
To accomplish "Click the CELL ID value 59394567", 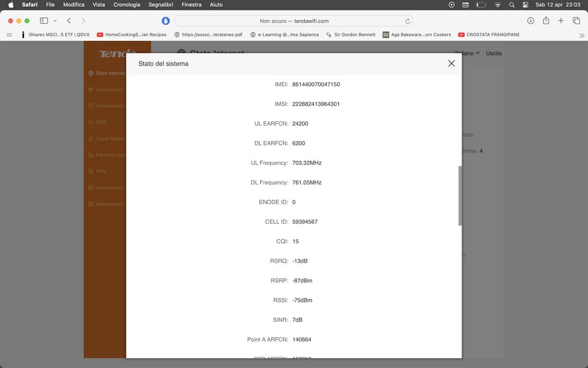I will [x=305, y=221].
